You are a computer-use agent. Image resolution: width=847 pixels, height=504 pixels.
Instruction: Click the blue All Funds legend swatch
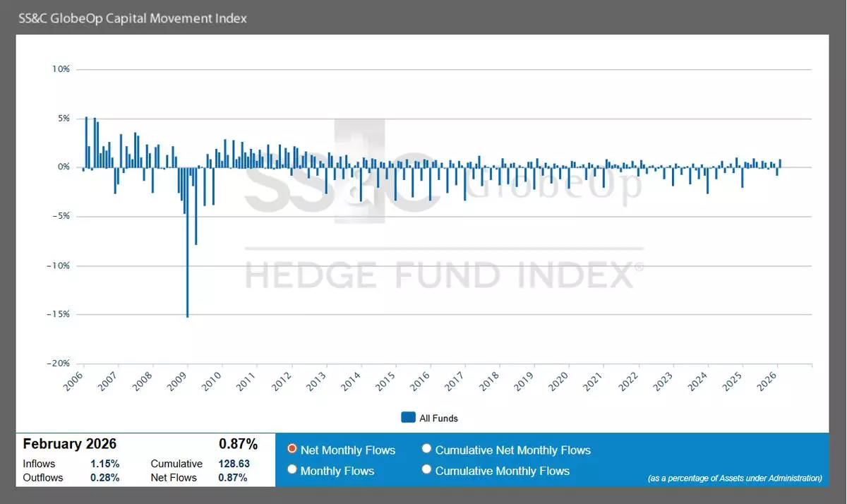click(408, 418)
